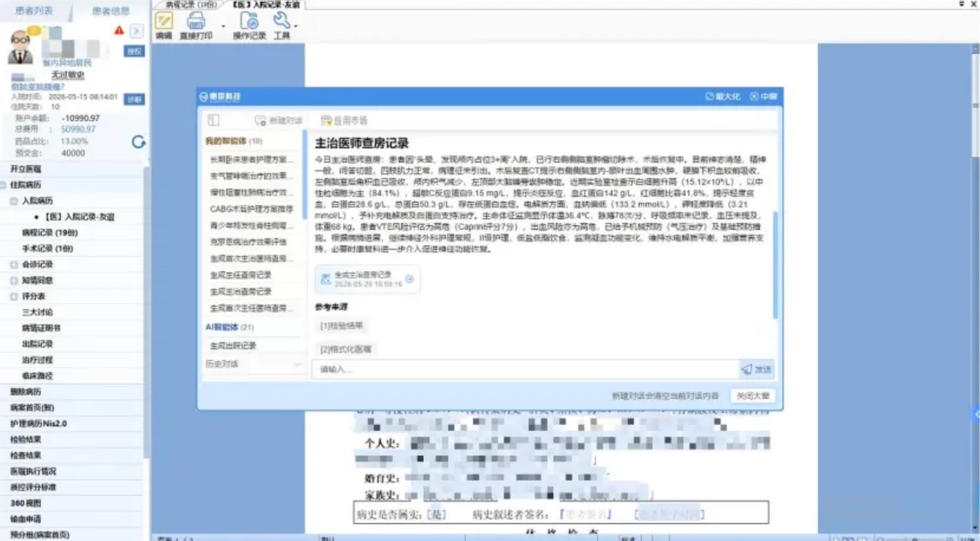The height and width of the screenshot is (541, 980).
Task: Switch to the 病程记录 (19份) document tab
Action: 191,5
